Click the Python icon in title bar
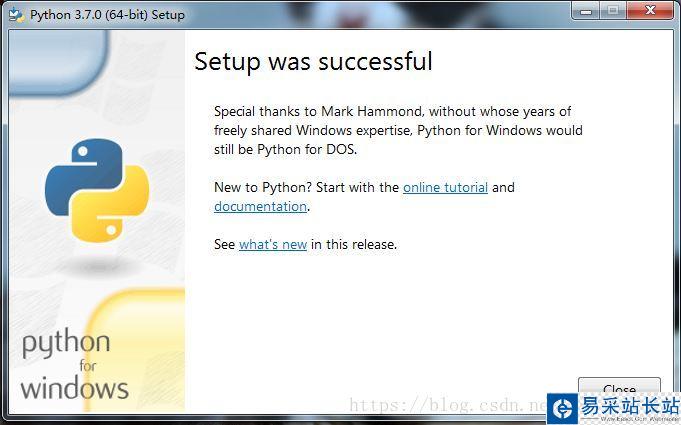Screen dimensions: 681x425 coord(16,15)
